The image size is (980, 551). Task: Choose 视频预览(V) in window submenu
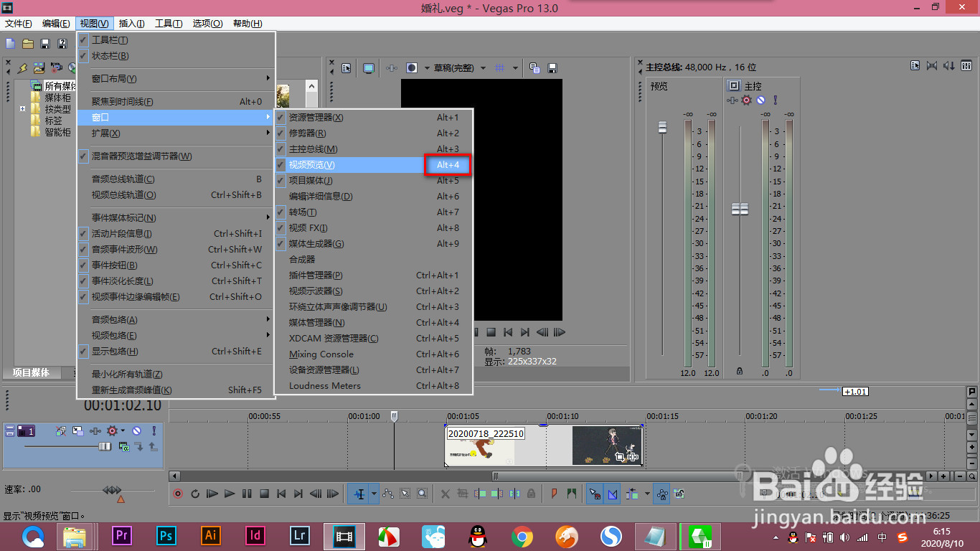click(x=373, y=165)
